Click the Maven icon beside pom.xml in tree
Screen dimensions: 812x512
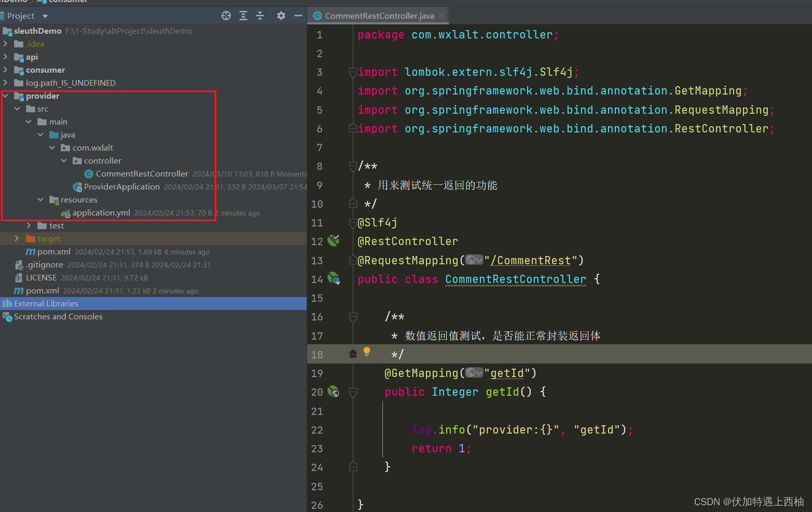(x=30, y=251)
